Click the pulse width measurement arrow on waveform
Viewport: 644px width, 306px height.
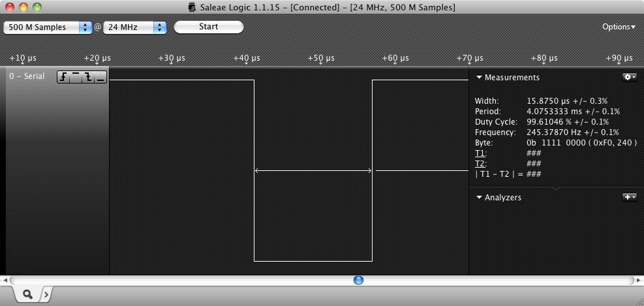(x=313, y=170)
